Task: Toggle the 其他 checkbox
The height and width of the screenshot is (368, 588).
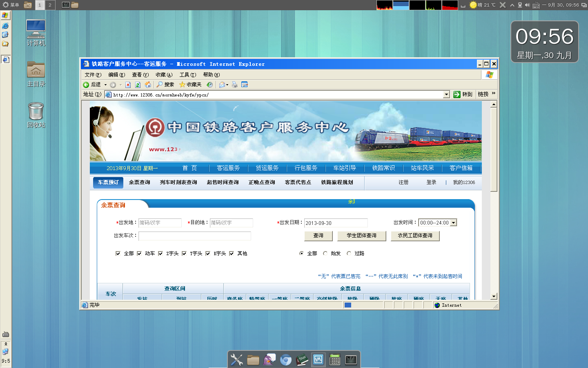Action: [232, 254]
